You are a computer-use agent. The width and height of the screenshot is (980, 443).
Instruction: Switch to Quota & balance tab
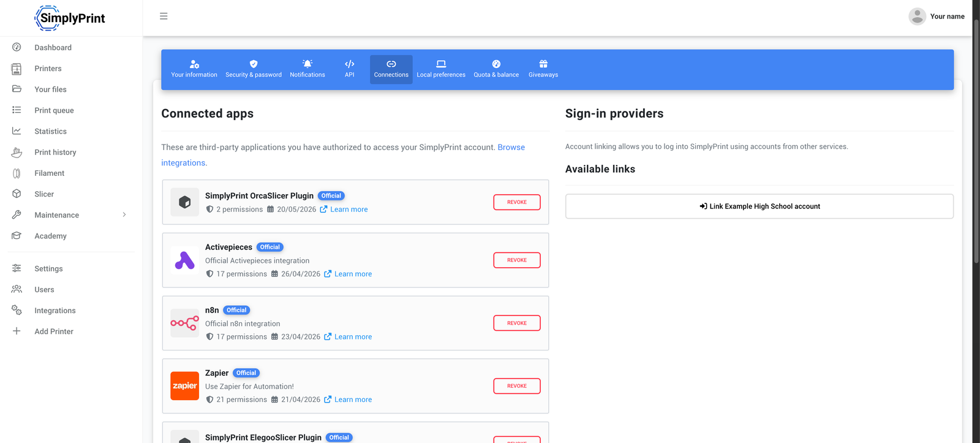[x=496, y=69]
